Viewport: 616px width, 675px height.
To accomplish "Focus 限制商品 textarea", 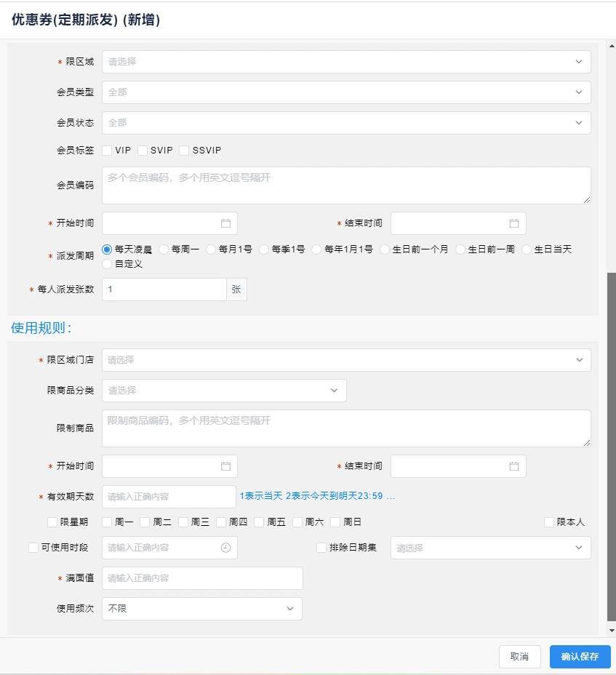I will coord(346,428).
